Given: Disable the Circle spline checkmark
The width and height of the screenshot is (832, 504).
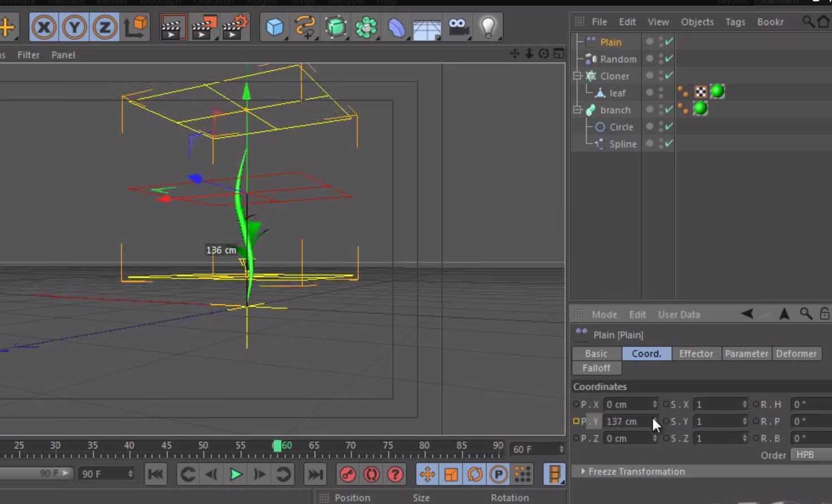Looking at the screenshot, I should coord(669,127).
